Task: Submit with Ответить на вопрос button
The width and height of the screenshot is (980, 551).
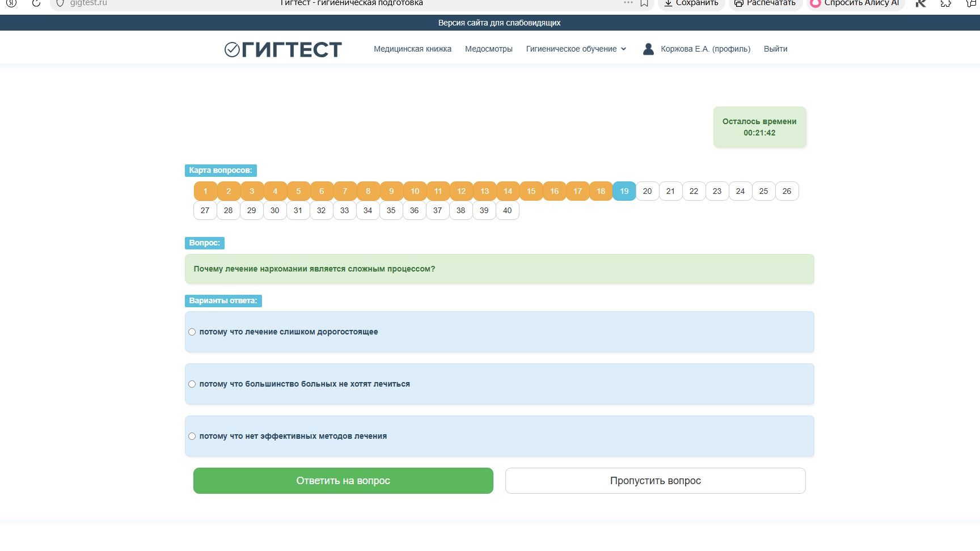Action: [x=343, y=481]
